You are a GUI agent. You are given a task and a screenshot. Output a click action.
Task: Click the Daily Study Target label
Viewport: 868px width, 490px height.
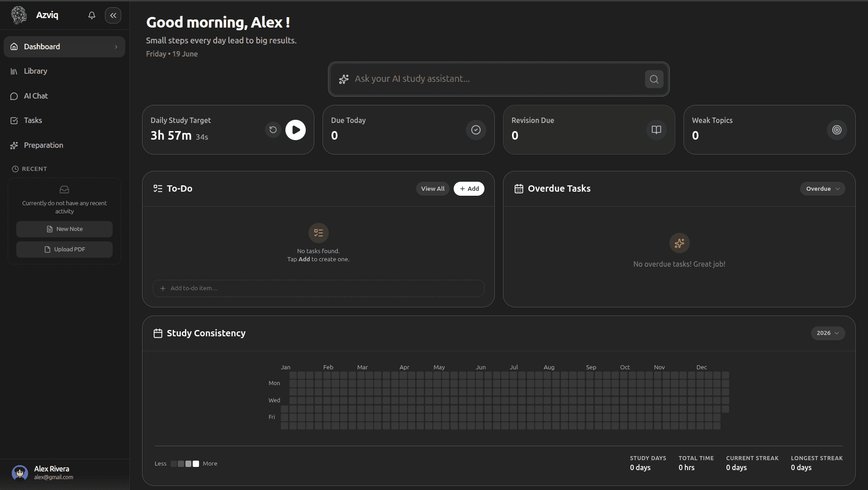click(180, 120)
